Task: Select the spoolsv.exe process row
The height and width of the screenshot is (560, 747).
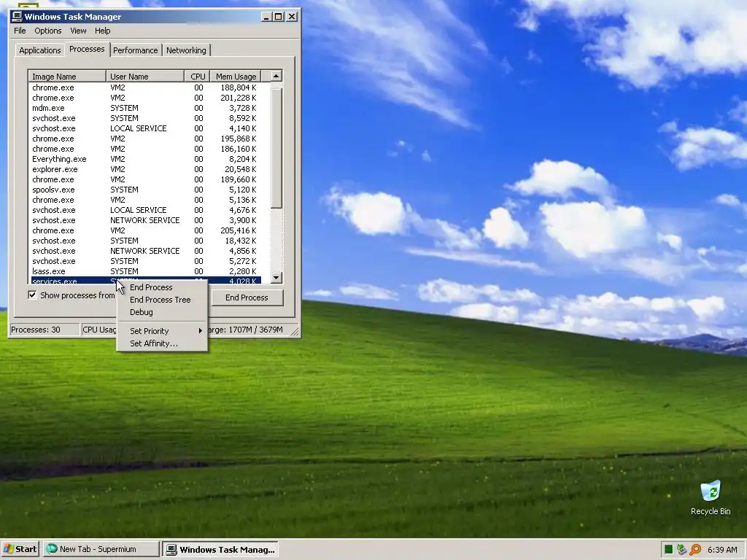Action: (145, 190)
